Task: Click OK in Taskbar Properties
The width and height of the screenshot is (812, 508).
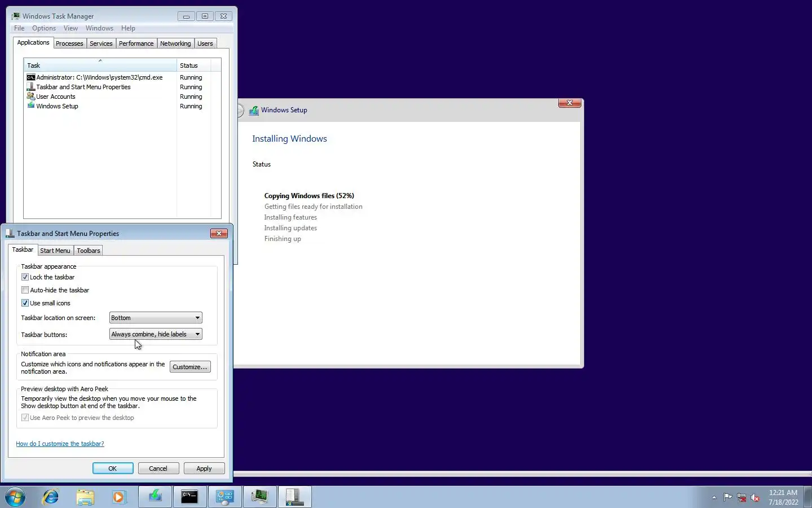Action: click(113, 468)
